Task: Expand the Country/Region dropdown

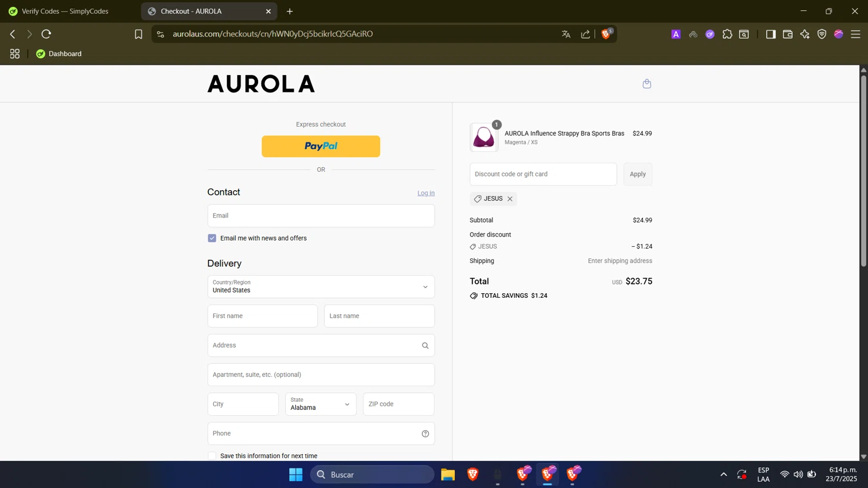Action: click(321, 287)
